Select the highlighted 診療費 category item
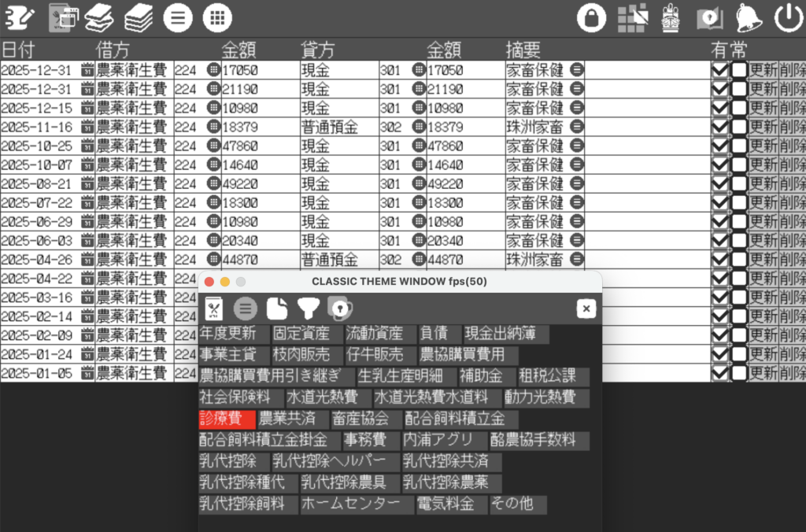Viewport: 806px width, 532px height. [x=227, y=419]
